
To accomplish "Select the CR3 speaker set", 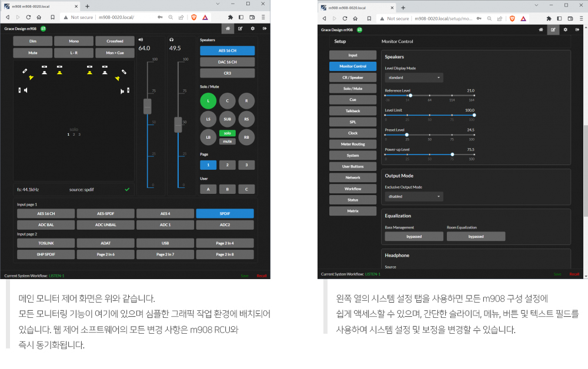I will pos(227,73).
